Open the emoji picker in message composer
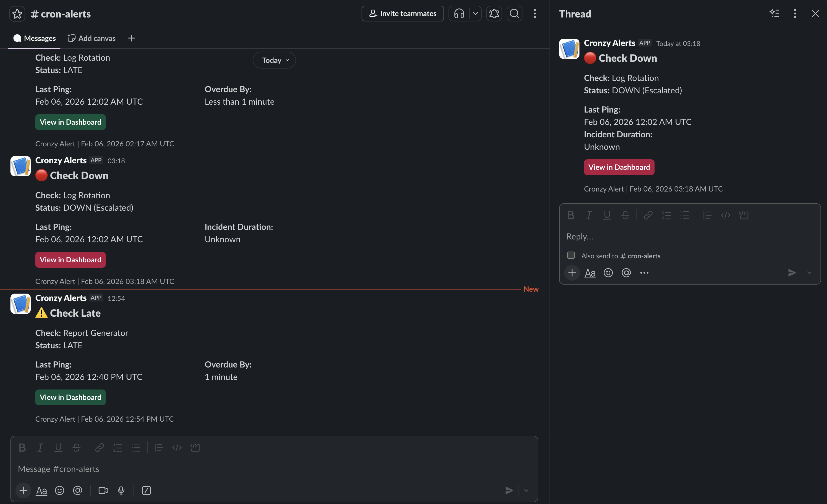827x504 pixels. click(x=59, y=490)
